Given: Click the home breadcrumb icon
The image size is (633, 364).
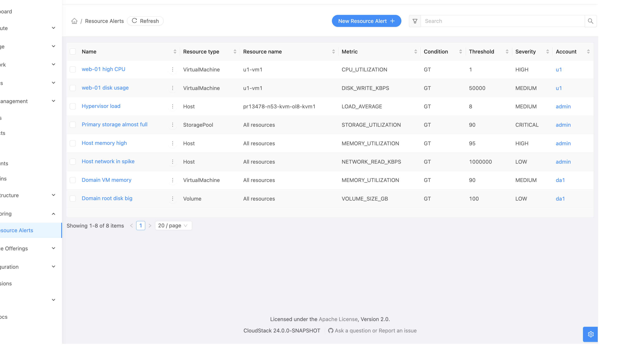Looking at the screenshot, I should [74, 21].
